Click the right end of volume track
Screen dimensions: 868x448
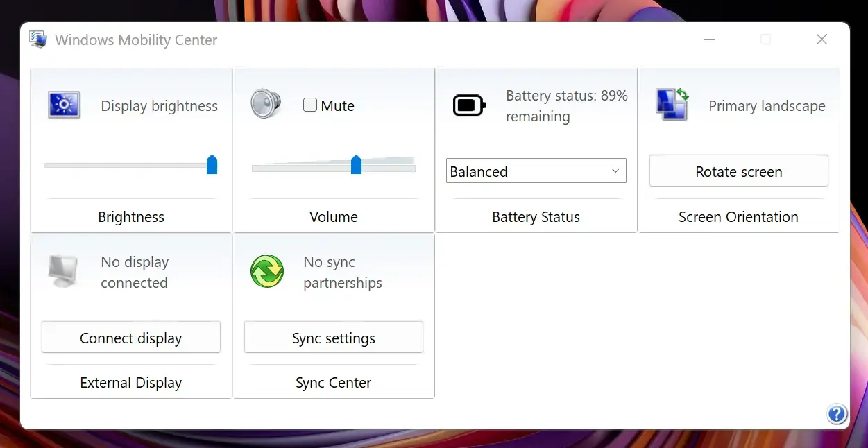[x=412, y=165]
